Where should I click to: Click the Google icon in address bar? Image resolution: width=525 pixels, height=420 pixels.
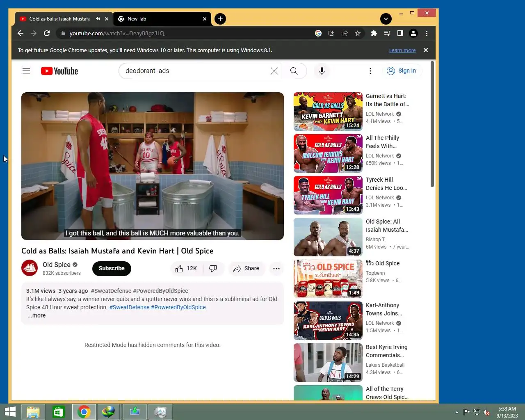click(x=318, y=33)
